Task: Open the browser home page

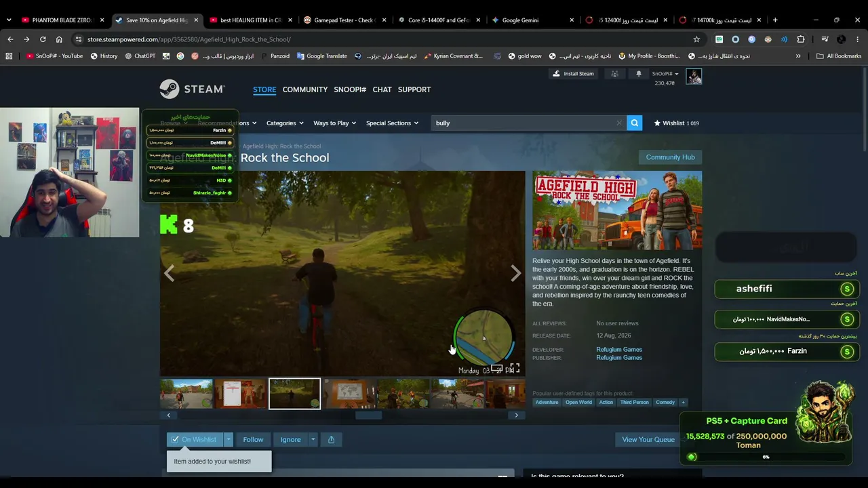Action: 59,39
